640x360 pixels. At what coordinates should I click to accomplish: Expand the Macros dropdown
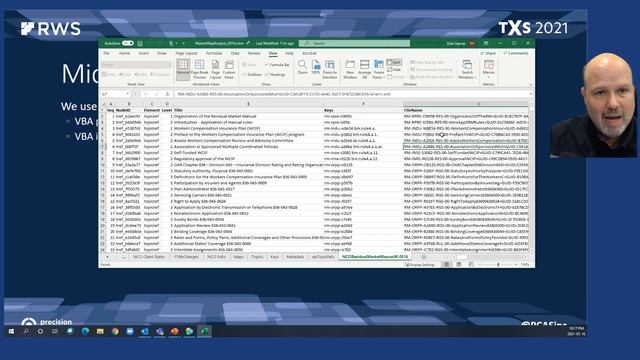489,76
